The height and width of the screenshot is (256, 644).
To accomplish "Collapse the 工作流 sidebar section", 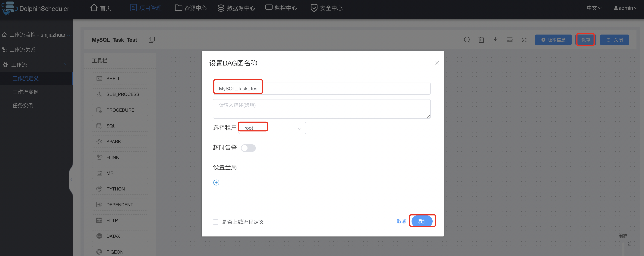I will coord(65,64).
